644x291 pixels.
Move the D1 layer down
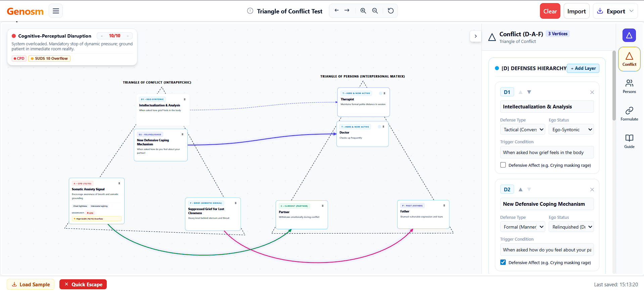point(529,92)
